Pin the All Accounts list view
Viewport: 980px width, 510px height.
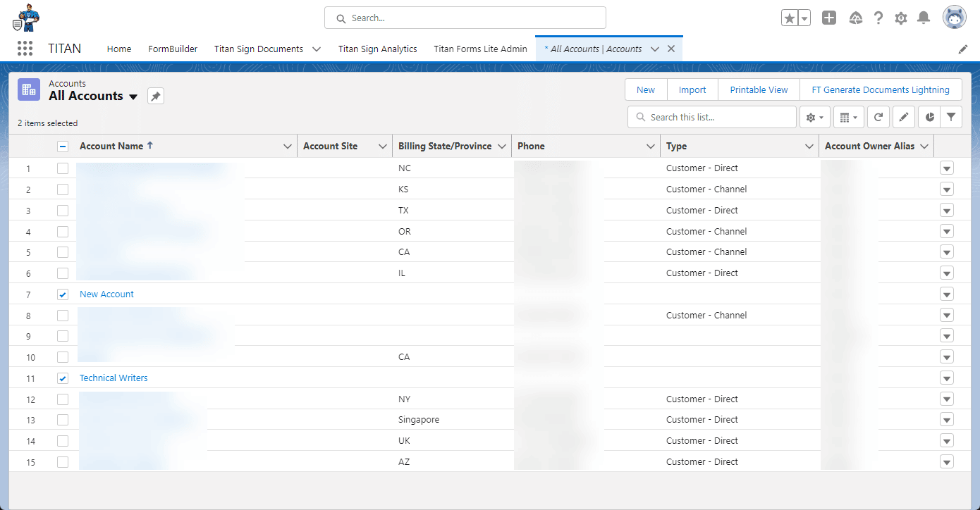click(156, 96)
